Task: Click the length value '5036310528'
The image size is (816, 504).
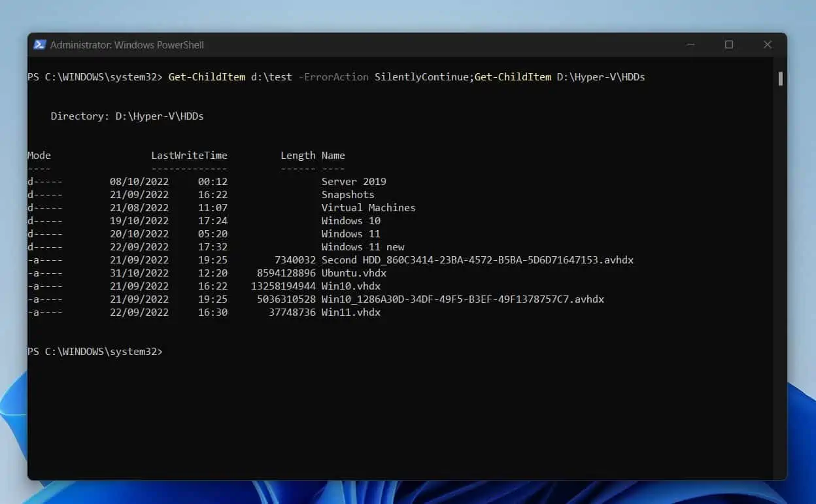Action: click(x=286, y=299)
